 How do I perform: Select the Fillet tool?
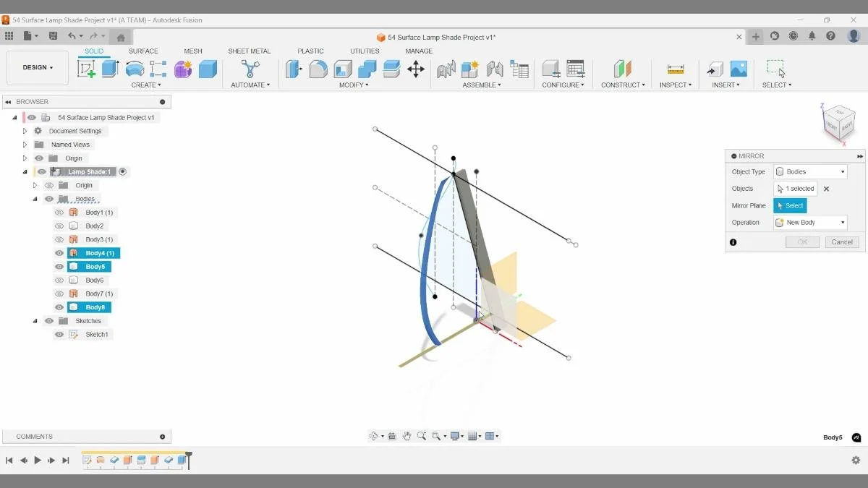tap(319, 69)
